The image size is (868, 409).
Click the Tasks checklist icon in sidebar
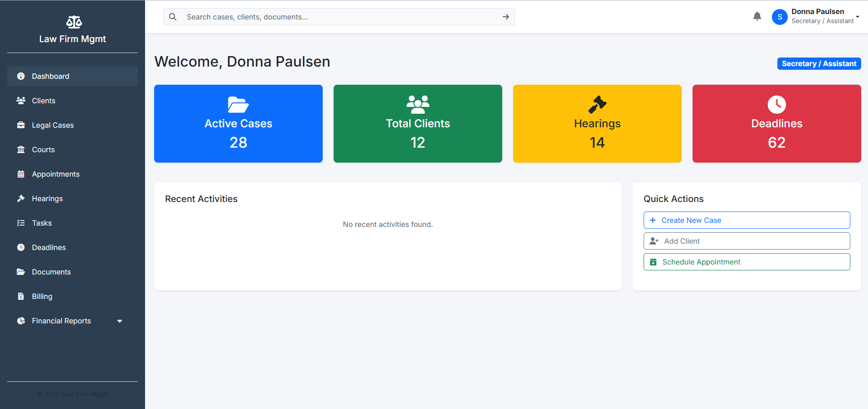click(21, 223)
